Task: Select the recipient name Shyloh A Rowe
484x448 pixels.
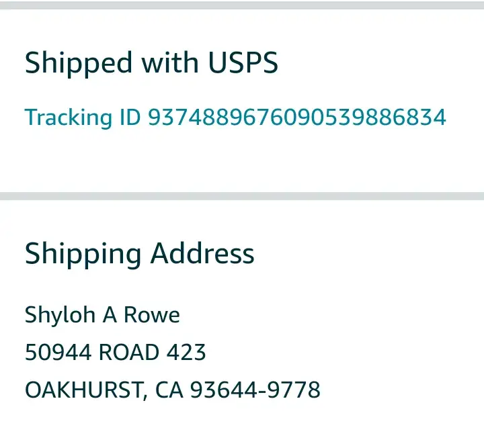Action: tap(102, 314)
